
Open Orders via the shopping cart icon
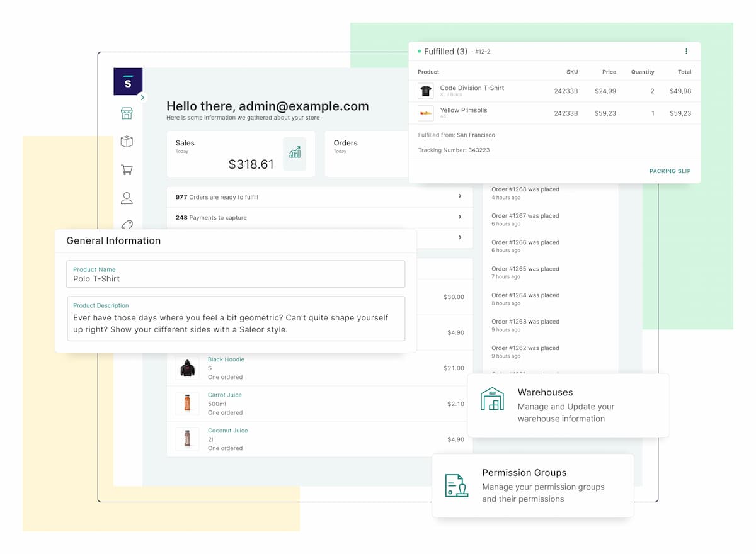[127, 170]
